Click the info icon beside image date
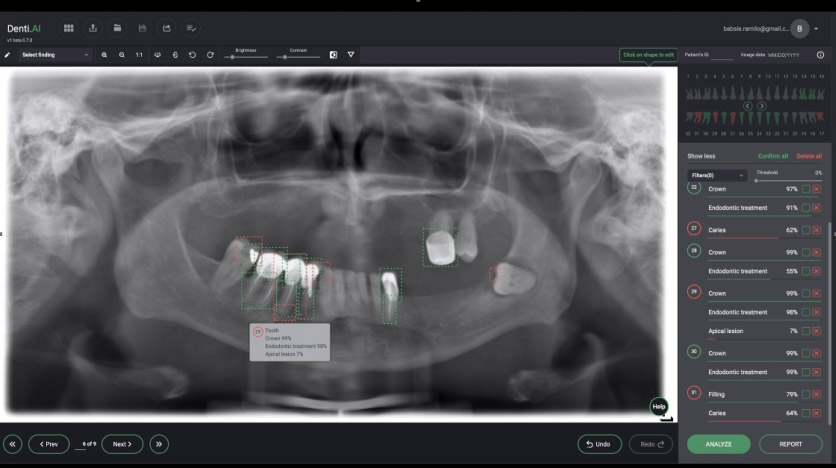836x468 pixels. coord(820,55)
